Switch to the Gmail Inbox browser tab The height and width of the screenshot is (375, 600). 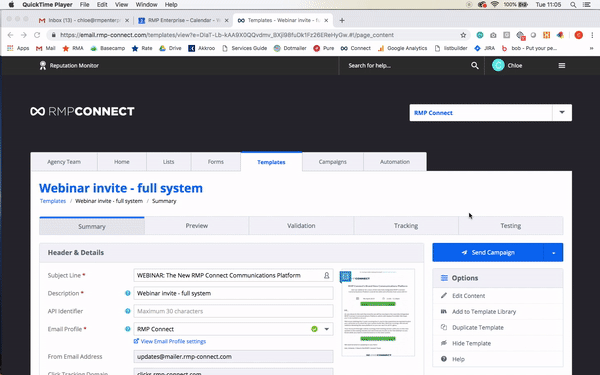pyautogui.click(x=84, y=20)
